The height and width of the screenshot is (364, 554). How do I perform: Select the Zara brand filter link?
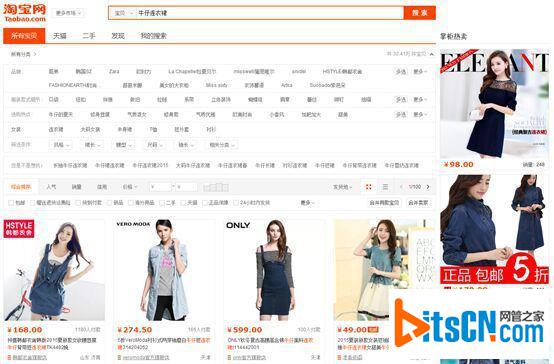point(114,71)
